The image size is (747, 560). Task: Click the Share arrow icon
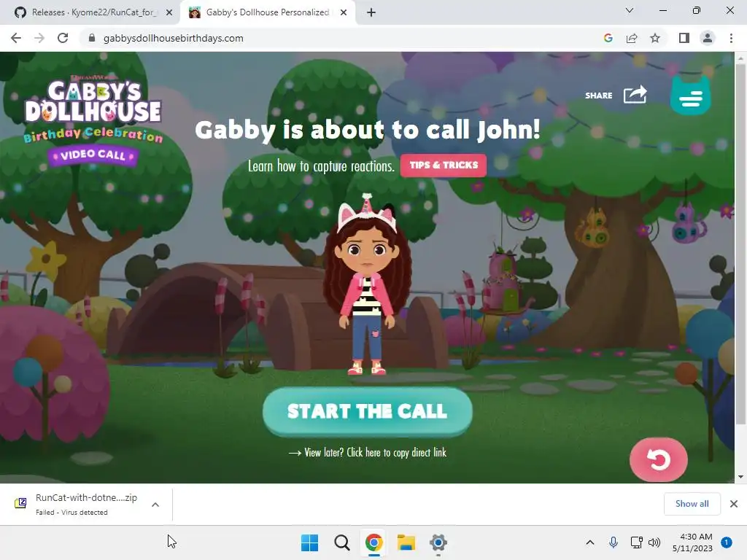click(635, 94)
